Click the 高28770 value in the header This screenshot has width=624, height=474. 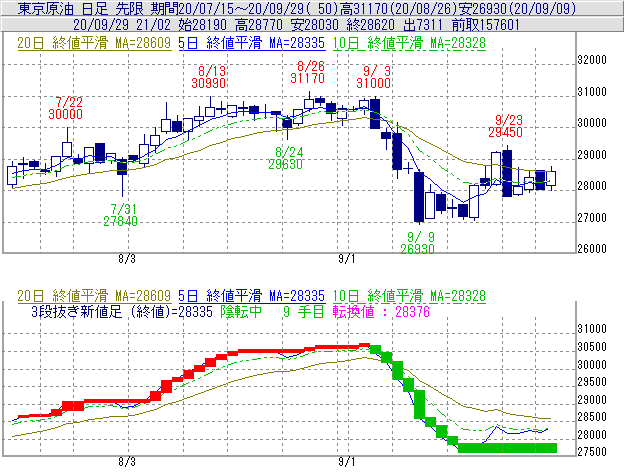[259, 25]
